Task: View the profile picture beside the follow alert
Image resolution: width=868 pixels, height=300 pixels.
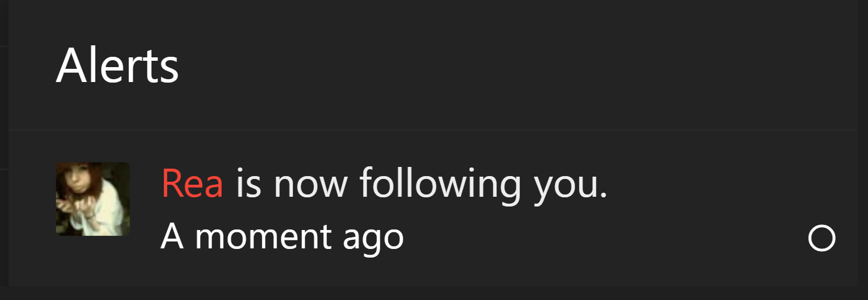Action: (92, 199)
